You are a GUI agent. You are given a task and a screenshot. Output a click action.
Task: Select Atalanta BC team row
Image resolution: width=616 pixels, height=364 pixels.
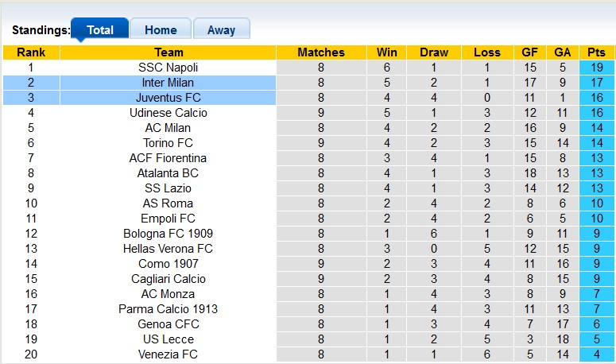[168, 173]
